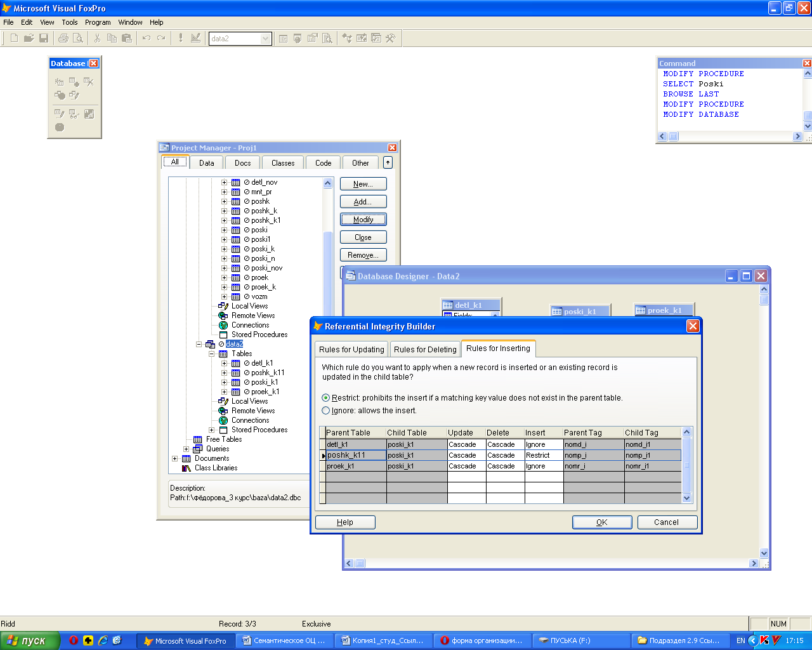Collapse the data2 database node
Viewport: 812px width, 650px height.
point(199,344)
